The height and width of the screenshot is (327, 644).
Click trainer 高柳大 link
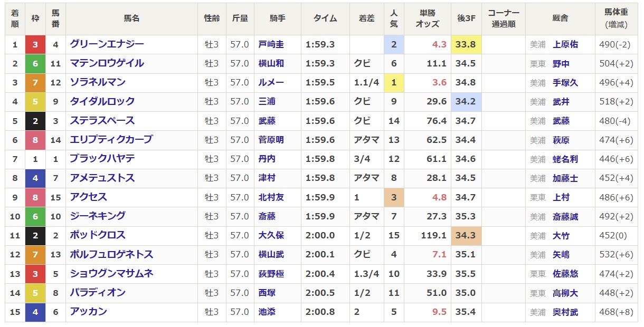click(x=565, y=293)
